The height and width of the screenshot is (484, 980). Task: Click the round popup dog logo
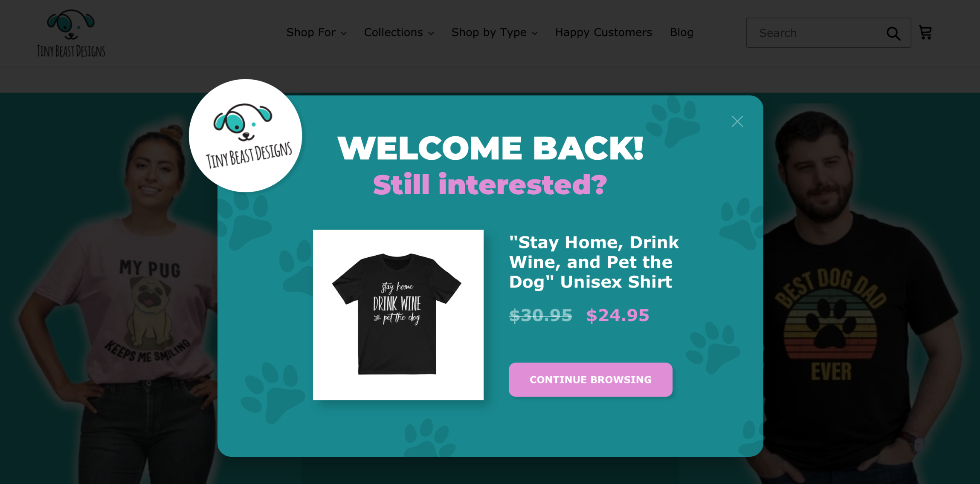point(246,135)
